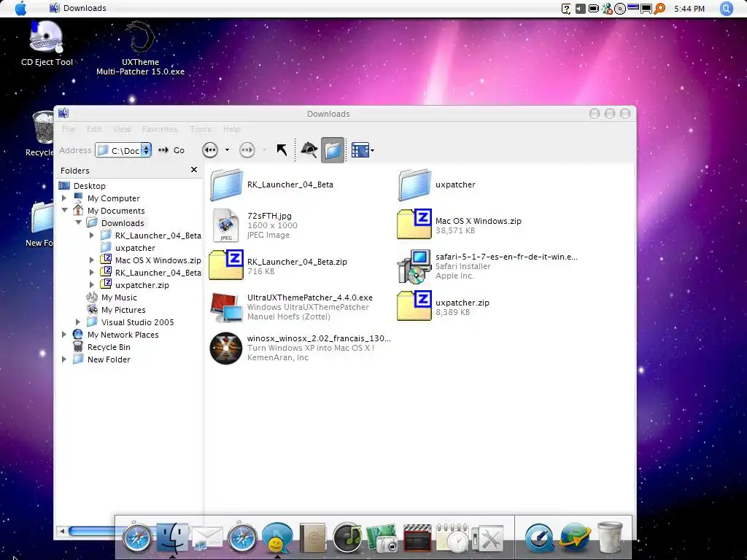Expand Mac OS X Windows.zip tree node
This screenshot has height=560, width=747.
pyautogui.click(x=92, y=260)
